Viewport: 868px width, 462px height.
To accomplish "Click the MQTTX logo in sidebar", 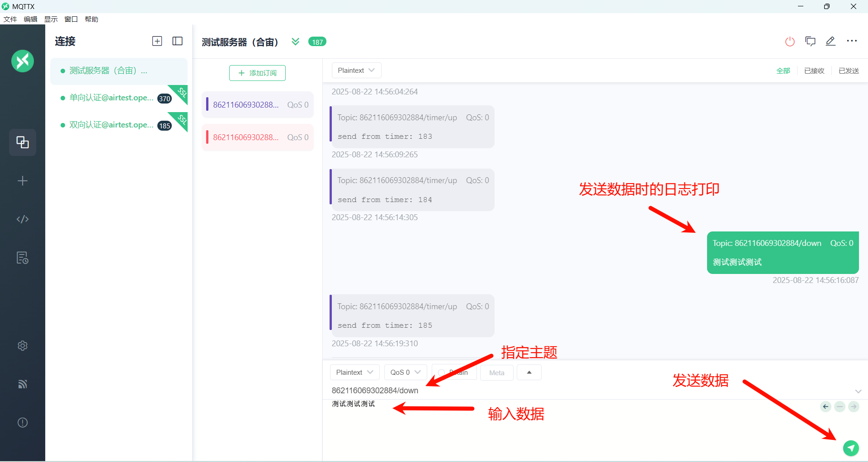I will [x=23, y=61].
